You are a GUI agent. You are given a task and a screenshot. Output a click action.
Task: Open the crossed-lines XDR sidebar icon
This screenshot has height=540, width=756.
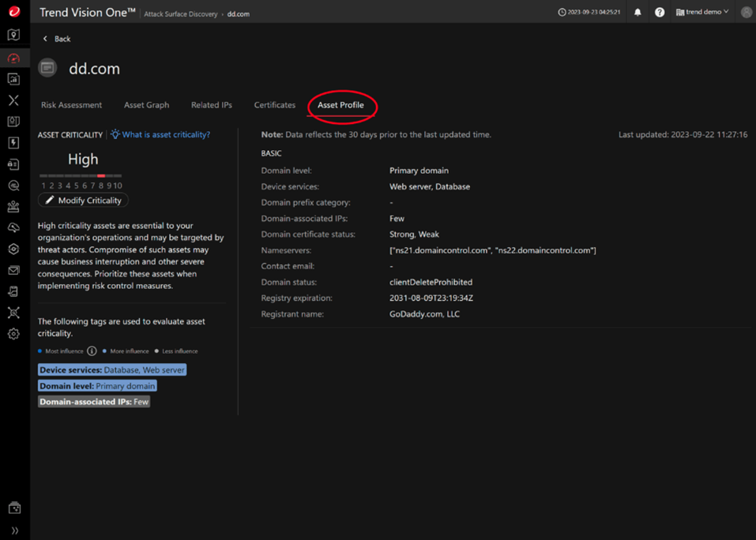coord(14,100)
